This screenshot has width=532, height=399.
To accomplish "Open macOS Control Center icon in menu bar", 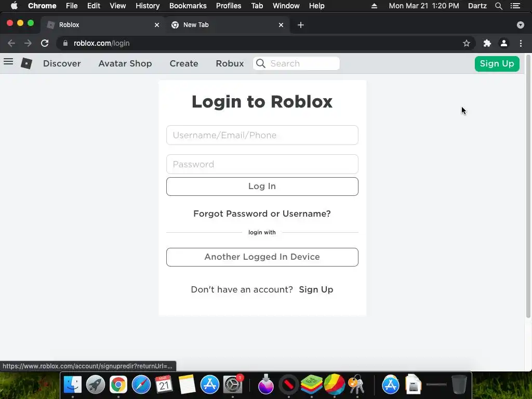I will click(515, 6).
